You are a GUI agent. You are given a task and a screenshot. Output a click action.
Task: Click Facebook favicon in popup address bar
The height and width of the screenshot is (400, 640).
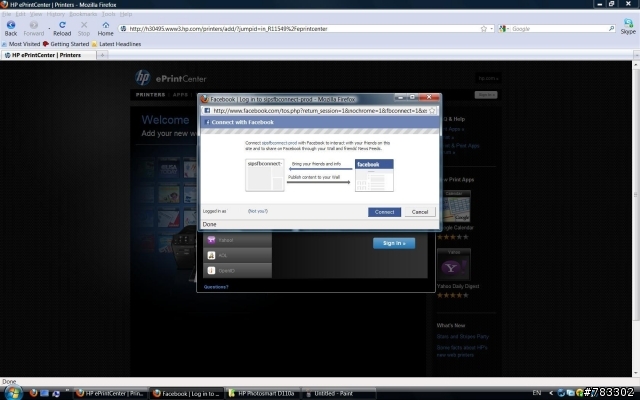point(207,111)
